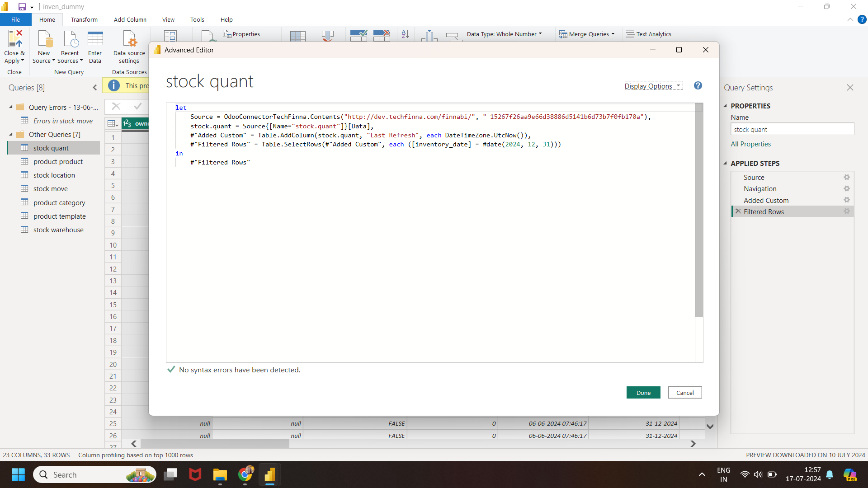This screenshot has height=488, width=868.
Task: Select the product product query
Action: (x=58, y=161)
